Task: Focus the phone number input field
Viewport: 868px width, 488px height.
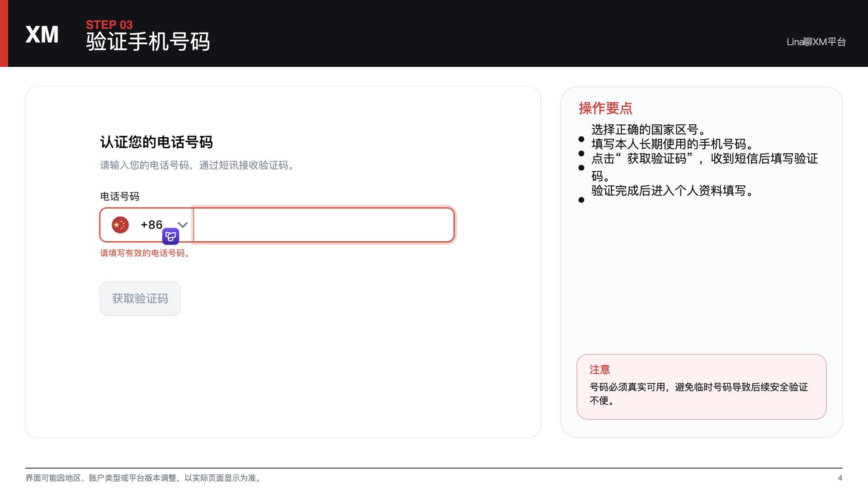Action: (x=324, y=225)
